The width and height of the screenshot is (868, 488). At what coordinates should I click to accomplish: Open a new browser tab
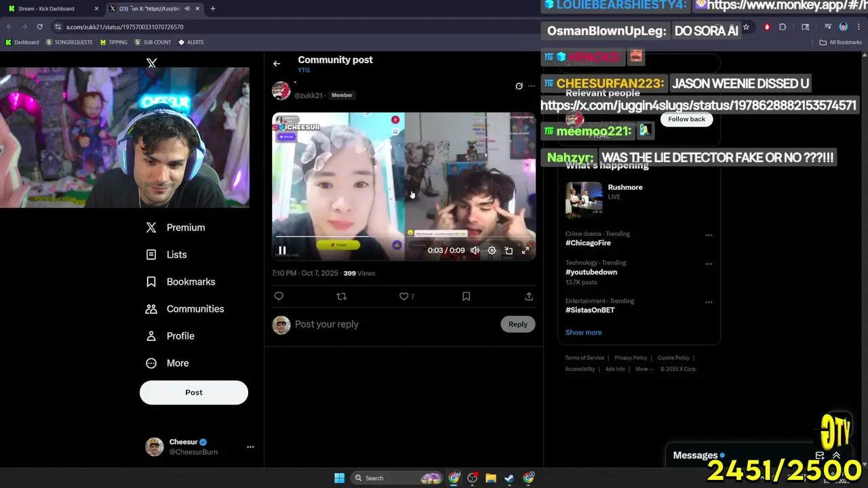[212, 9]
